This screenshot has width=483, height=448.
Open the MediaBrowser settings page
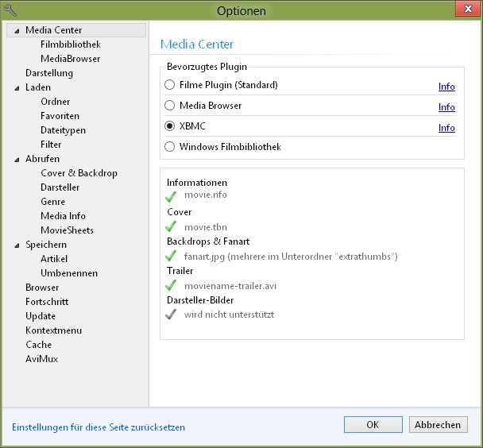pos(71,59)
